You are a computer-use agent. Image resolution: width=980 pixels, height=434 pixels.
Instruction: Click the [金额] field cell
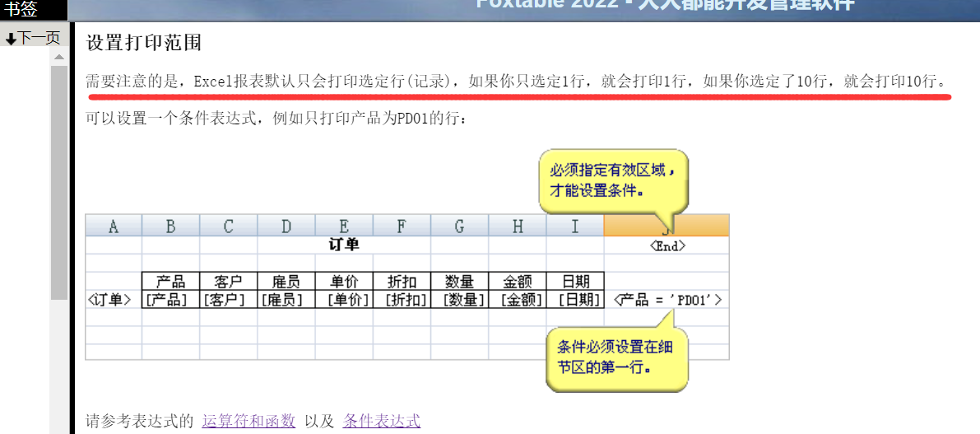(x=517, y=300)
